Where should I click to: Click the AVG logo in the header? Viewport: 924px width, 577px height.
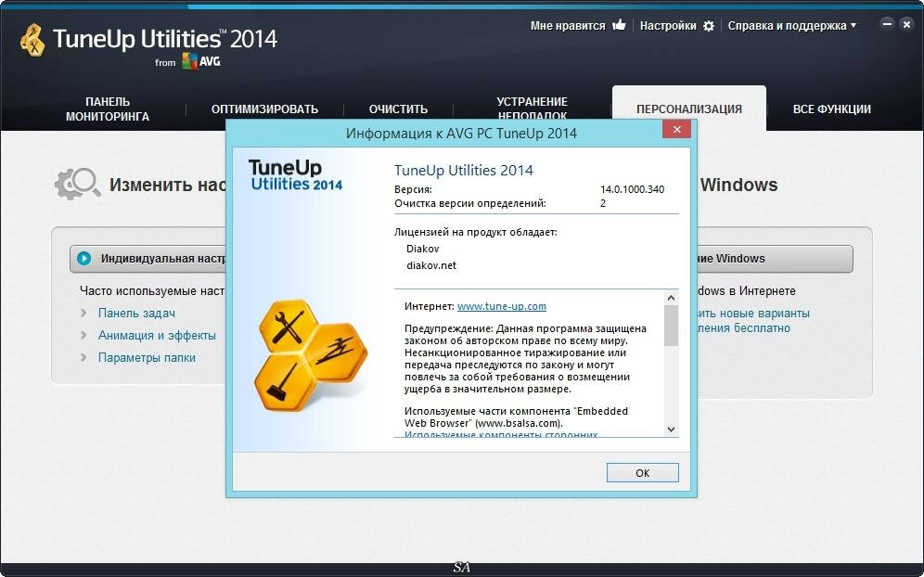pos(201,61)
